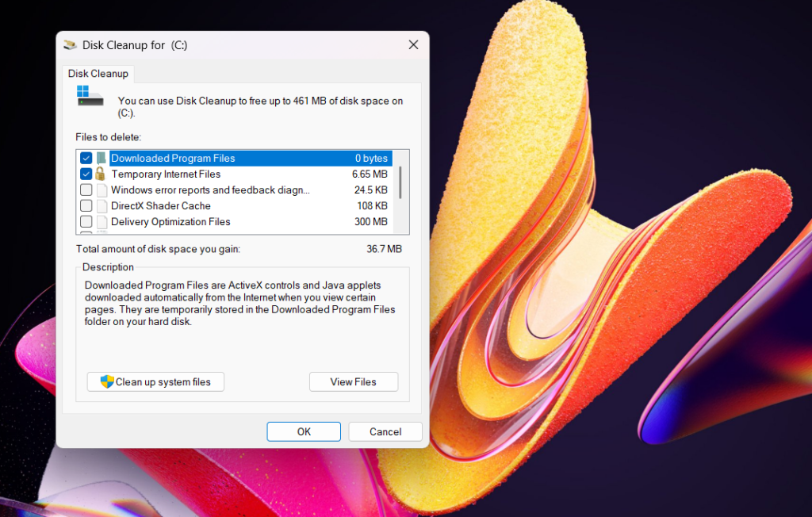The width and height of the screenshot is (812, 517).
Task: Click the disk drive icon above the files list
Action: (89, 97)
